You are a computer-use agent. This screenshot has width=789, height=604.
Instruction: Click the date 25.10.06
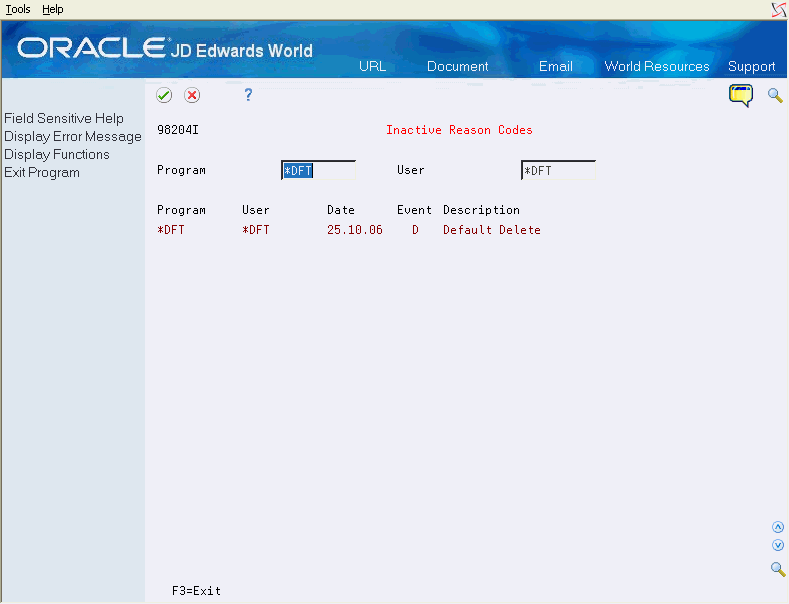(x=355, y=230)
